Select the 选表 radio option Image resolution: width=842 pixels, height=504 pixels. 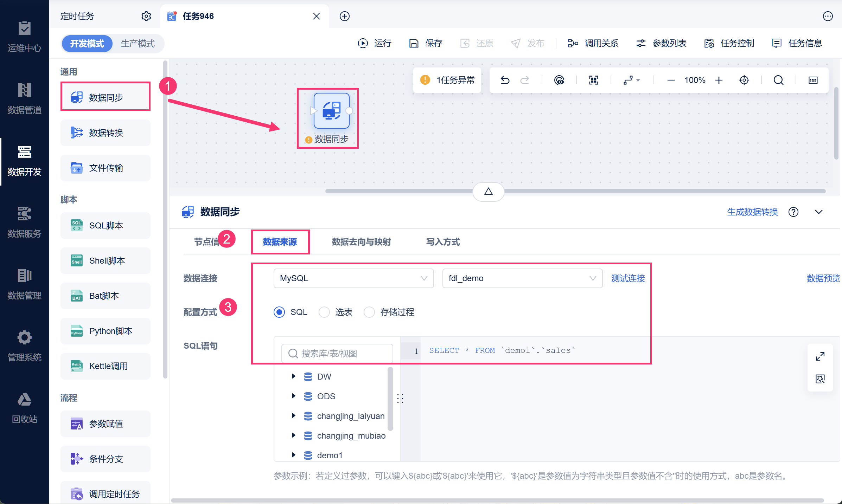tap(324, 312)
